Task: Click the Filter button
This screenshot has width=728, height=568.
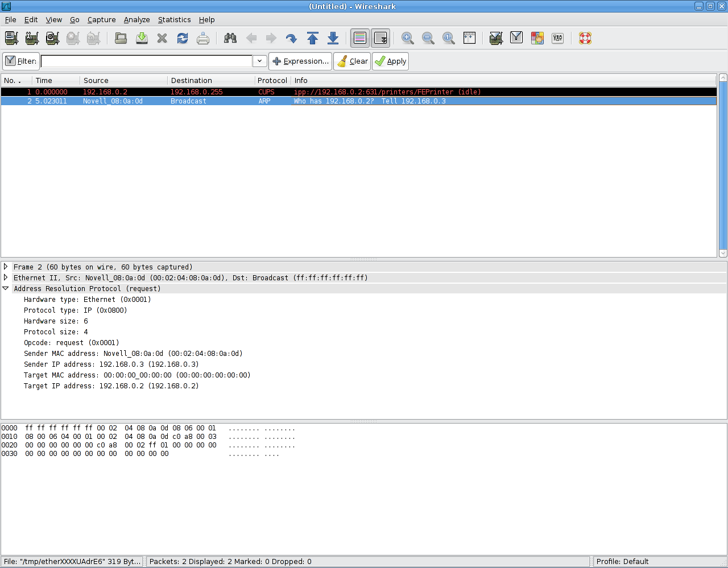Action: click(x=20, y=61)
